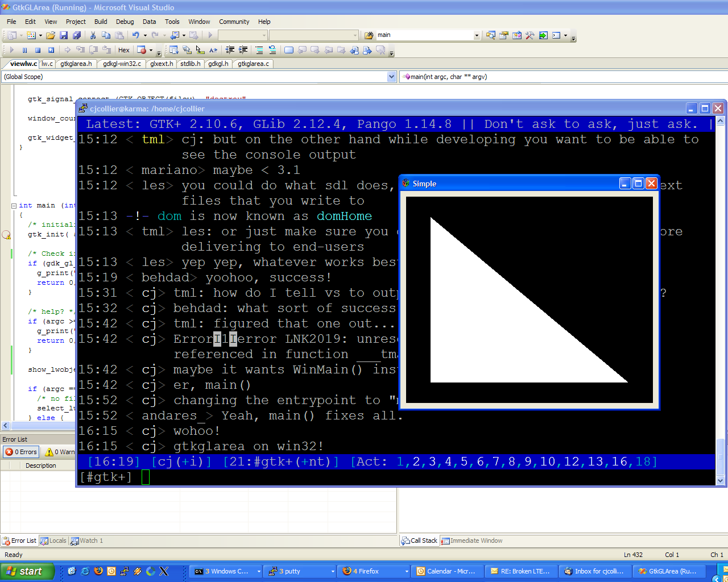Open the Firefox quick launch icon

click(98, 571)
